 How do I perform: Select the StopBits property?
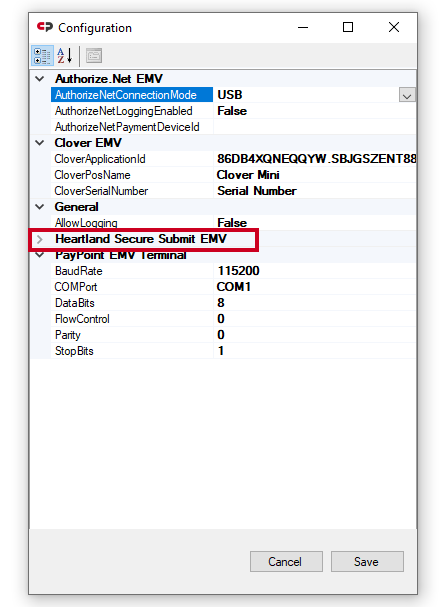pyautogui.click(x=132, y=351)
